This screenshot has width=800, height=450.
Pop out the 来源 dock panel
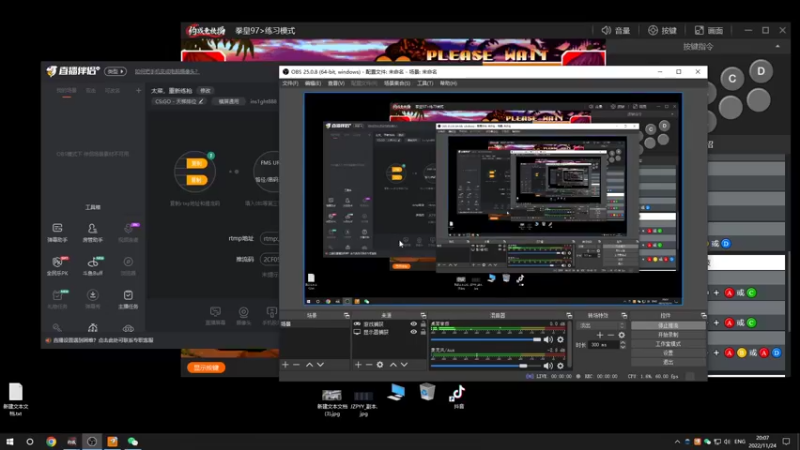click(423, 315)
